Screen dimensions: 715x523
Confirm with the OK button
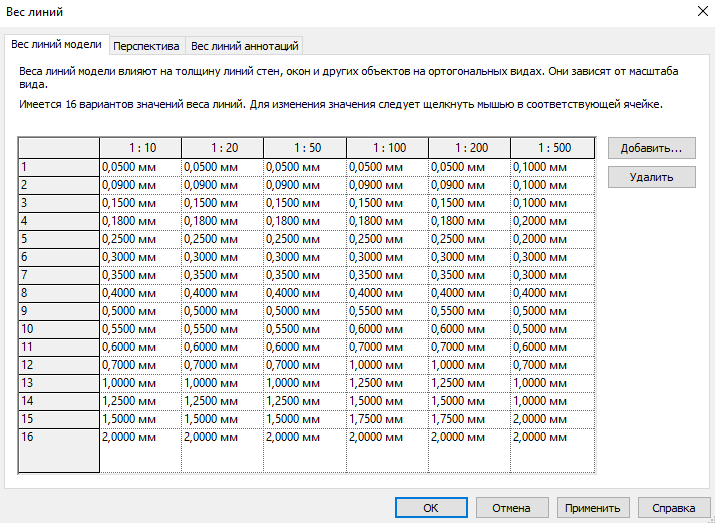[x=431, y=507]
